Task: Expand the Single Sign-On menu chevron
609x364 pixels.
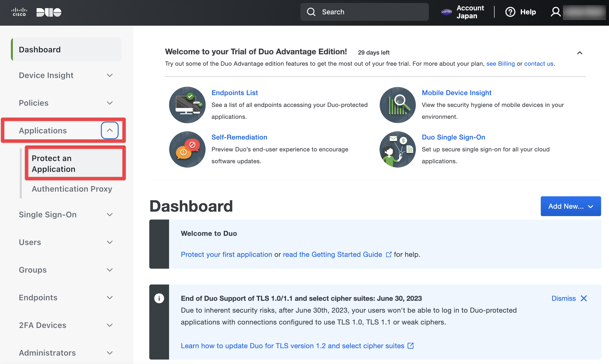Action: (x=110, y=215)
